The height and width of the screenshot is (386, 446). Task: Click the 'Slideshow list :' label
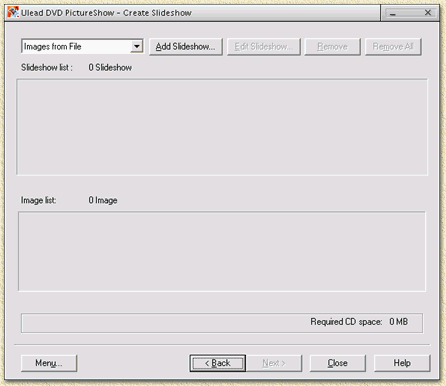46,68
